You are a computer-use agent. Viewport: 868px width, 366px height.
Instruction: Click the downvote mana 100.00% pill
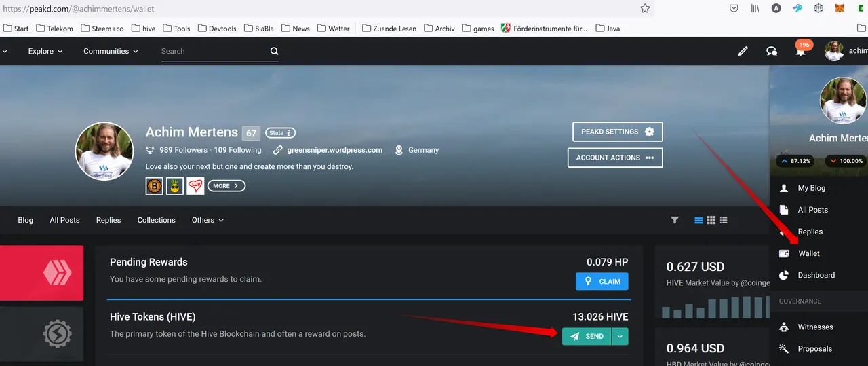click(x=846, y=161)
